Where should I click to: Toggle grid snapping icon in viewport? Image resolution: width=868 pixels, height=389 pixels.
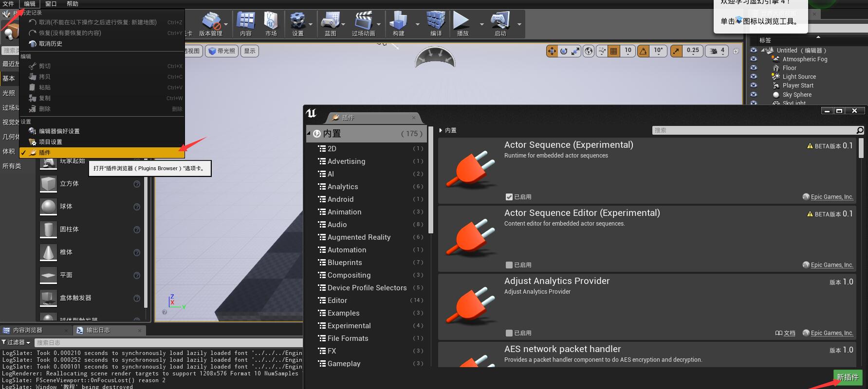pyautogui.click(x=614, y=51)
